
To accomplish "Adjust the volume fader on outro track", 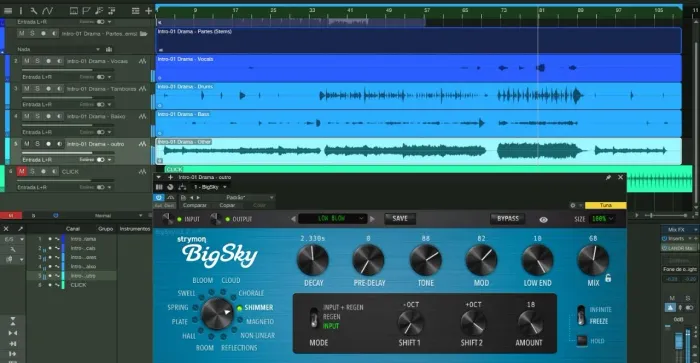I will (x=67, y=153).
